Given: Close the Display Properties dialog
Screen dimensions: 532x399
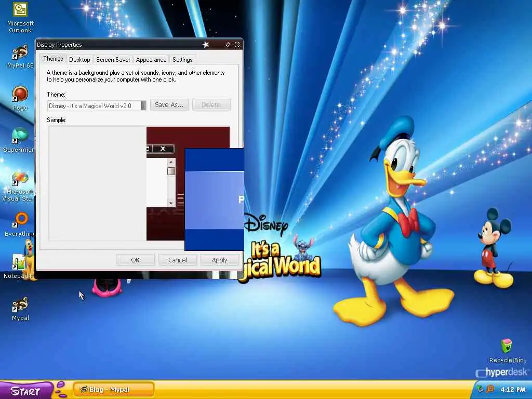Looking at the screenshot, I should (x=237, y=45).
